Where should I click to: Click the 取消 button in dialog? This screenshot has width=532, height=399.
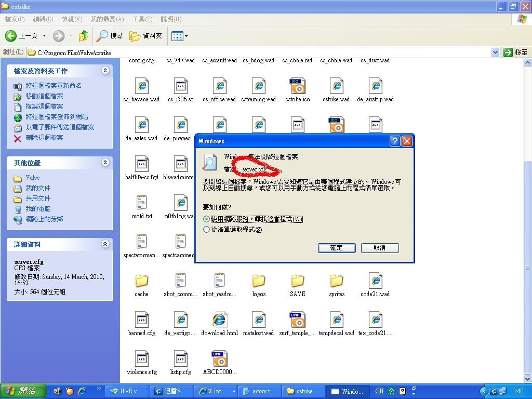point(380,248)
